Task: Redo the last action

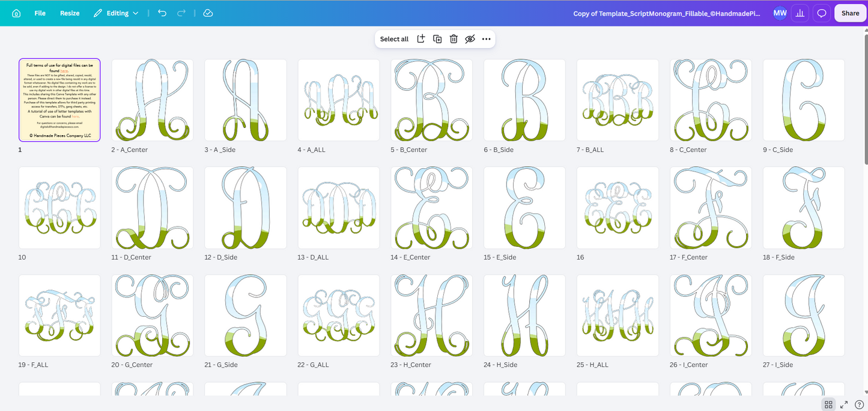Action: 181,13
